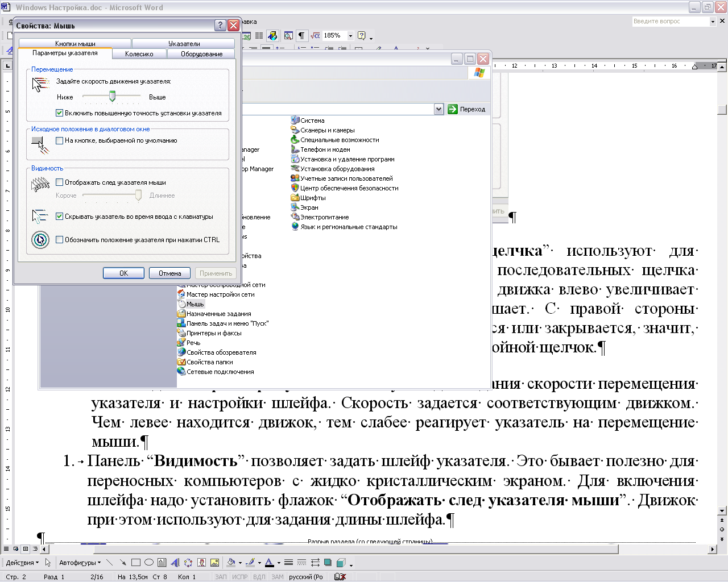Click the Word Help question mark icon

362,36
